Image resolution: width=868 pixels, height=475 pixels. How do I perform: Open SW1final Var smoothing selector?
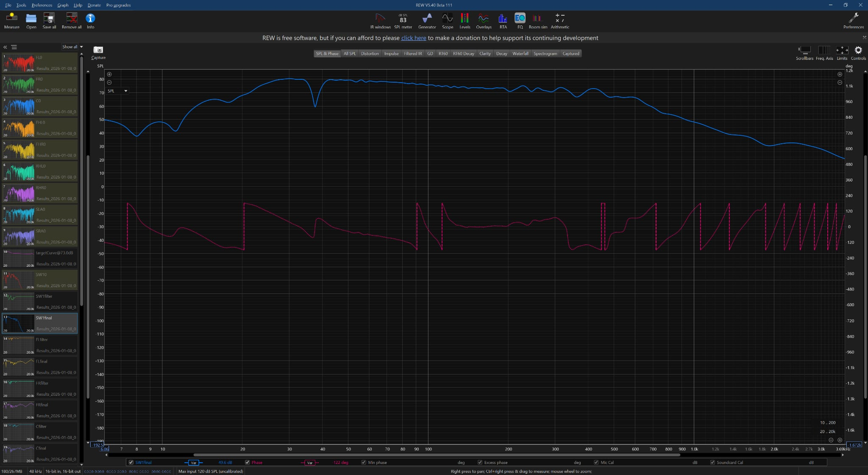(194, 462)
